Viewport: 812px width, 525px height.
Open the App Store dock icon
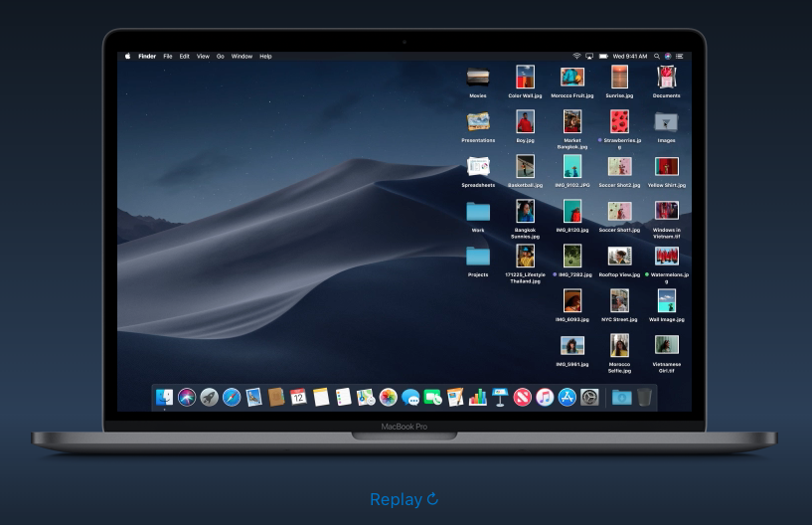click(568, 398)
